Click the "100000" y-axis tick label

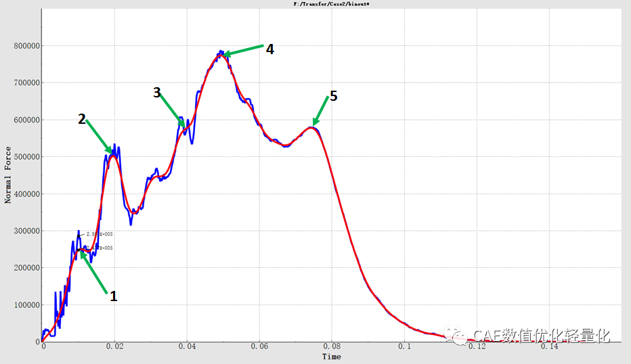[x=27, y=305]
